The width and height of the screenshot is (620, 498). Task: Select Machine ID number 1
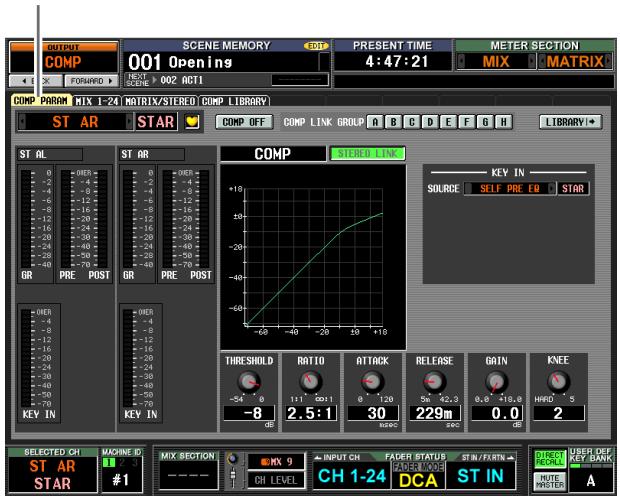pyautogui.click(x=109, y=462)
